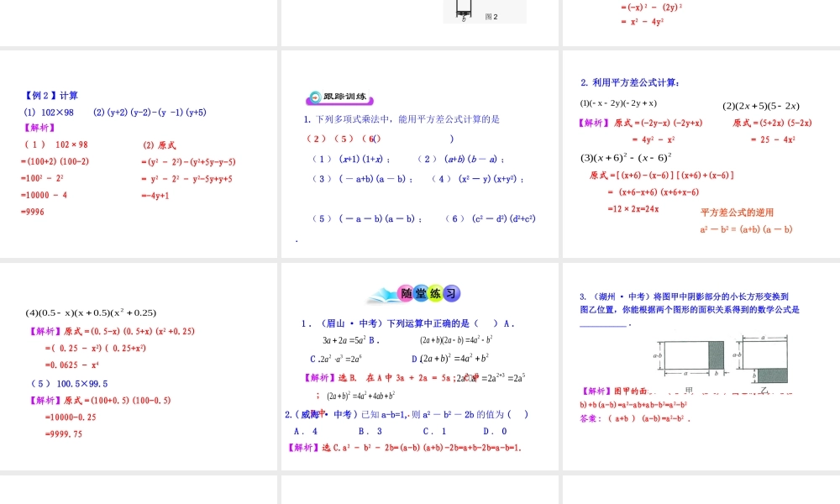Click the arrow symbol inside the 跟踪训练 badge
The image size is (840, 504).
(x=315, y=96)
